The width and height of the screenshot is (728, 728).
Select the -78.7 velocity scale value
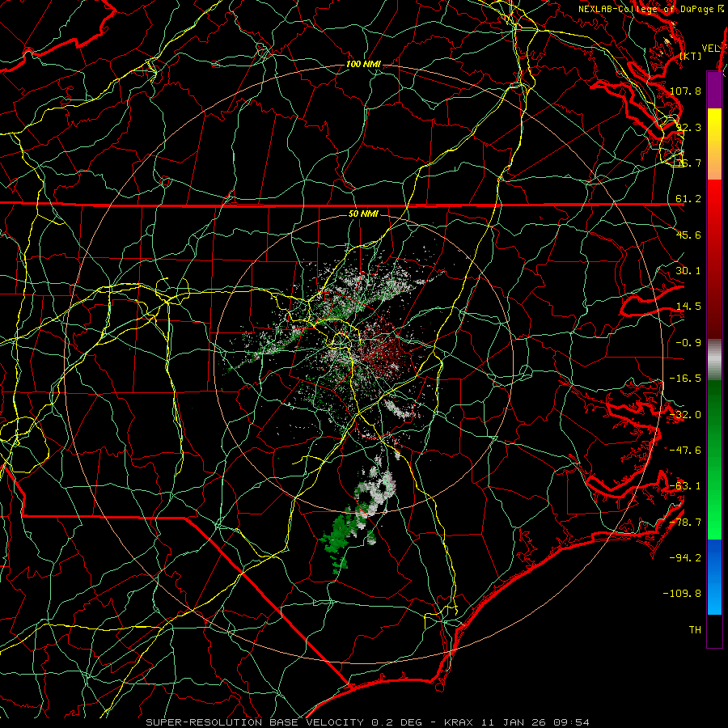[x=685, y=523]
